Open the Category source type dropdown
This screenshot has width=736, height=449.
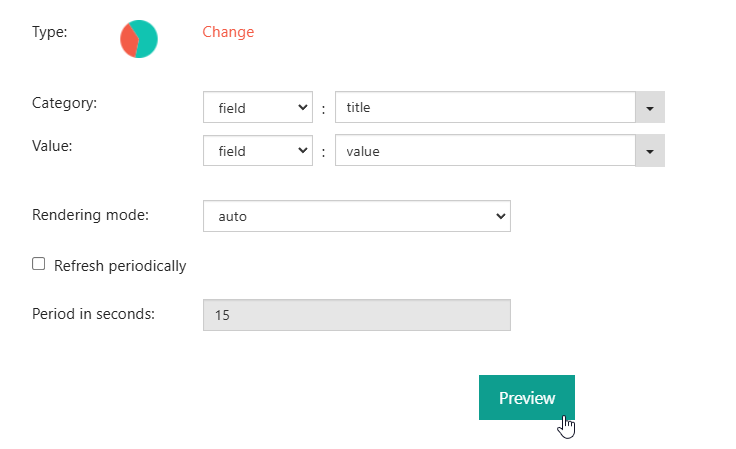pyautogui.click(x=257, y=107)
